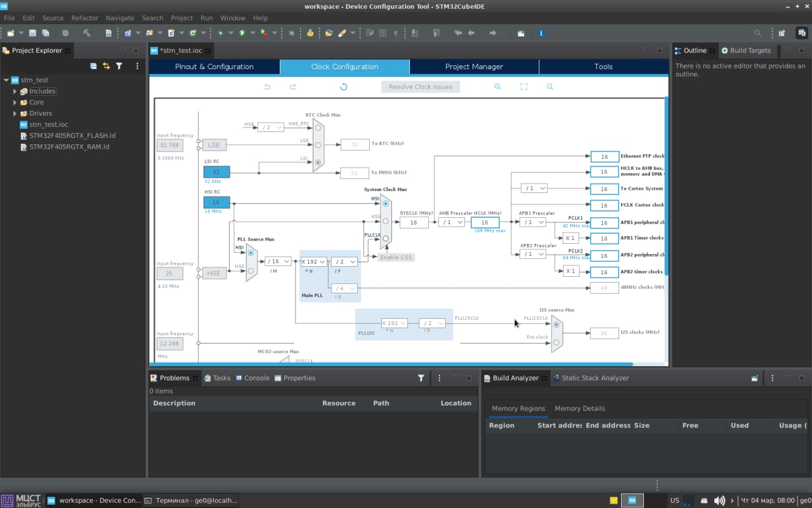Click the Open Perspective icon

click(782, 33)
